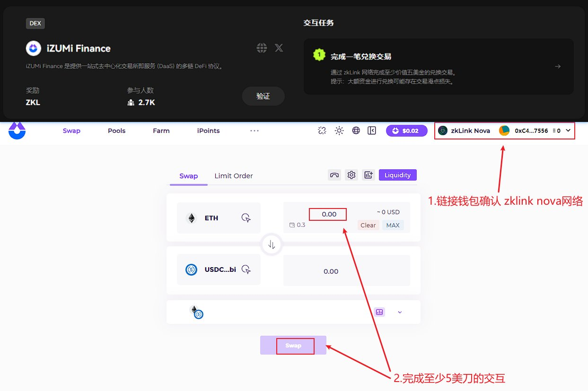Click the wallet balance 0.3 indicator
The width and height of the screenshot is (588, 391).
coord(298,225)
